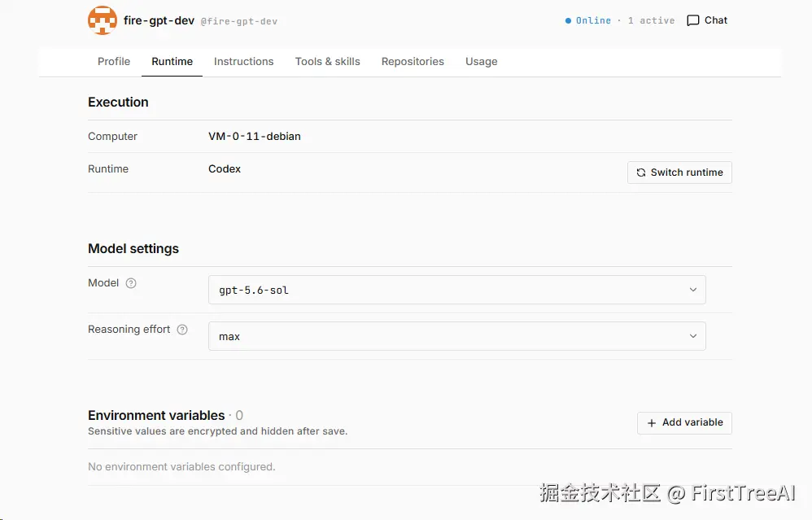Click the Model settings heading

pos(133,248)
